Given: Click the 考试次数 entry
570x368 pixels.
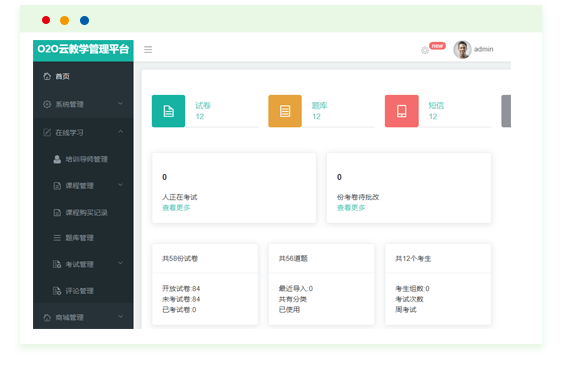Looking at the screenshot, I should click(409, 299).
